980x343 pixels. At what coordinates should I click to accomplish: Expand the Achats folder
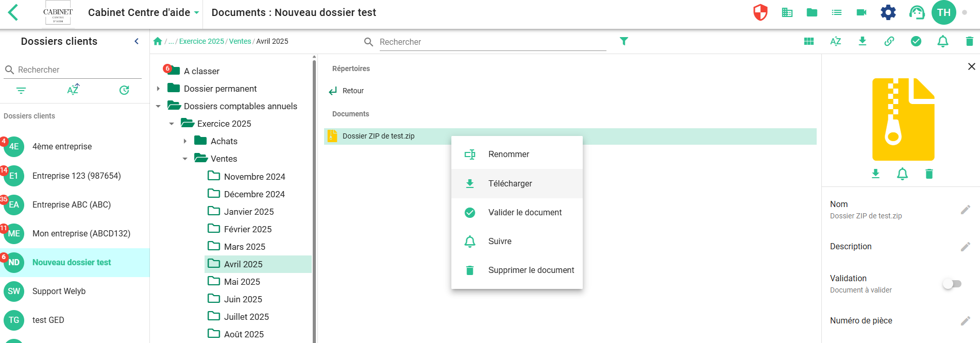point(185,141)
